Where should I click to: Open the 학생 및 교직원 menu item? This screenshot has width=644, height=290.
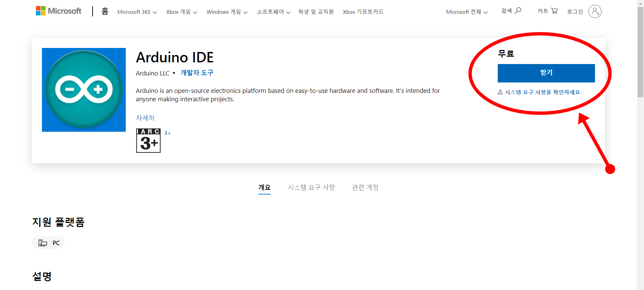[x=316, y=12]
